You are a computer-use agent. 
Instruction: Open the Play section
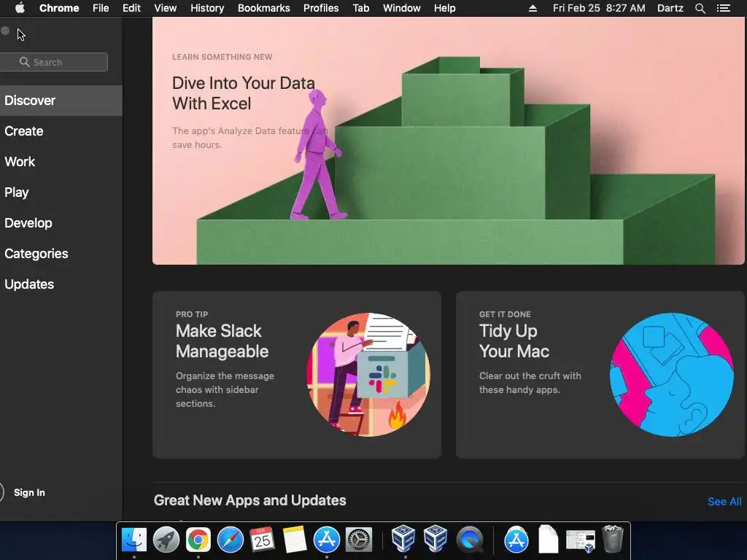click(61, 192)
